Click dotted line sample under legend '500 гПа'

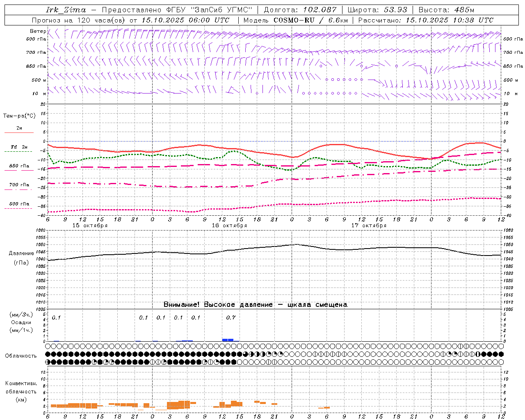(x=19, y=208)
